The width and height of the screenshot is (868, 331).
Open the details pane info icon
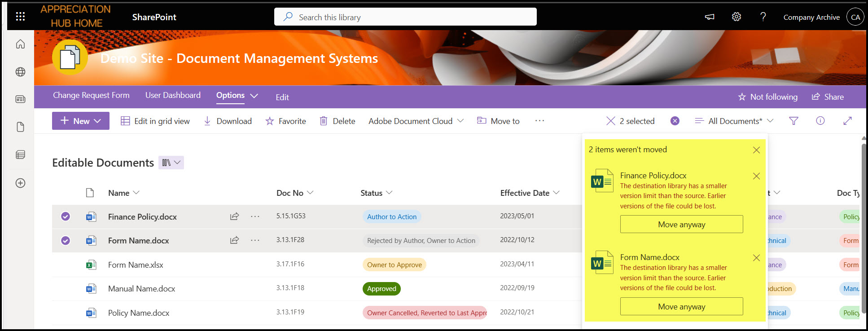(820, 121)
